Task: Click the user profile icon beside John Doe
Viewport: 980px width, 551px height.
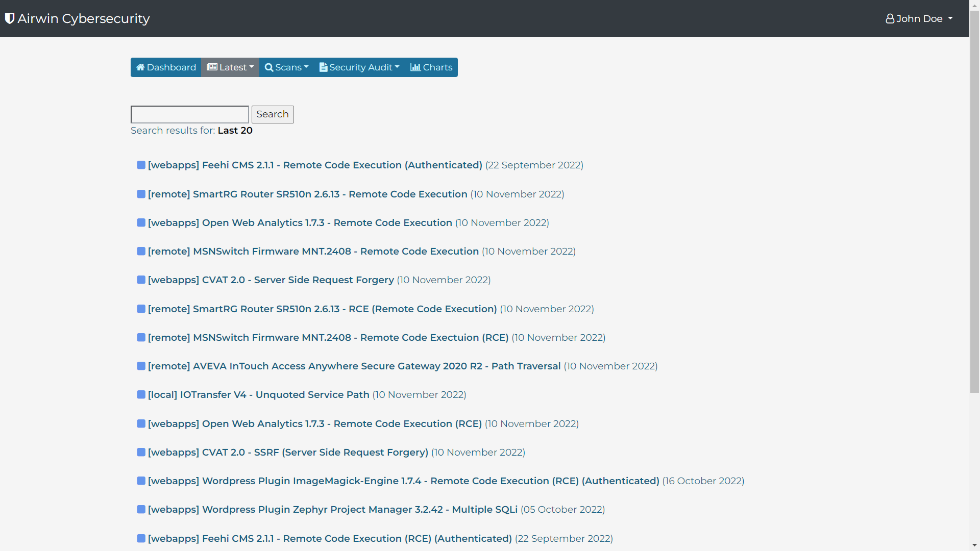Action: (890, 19)
